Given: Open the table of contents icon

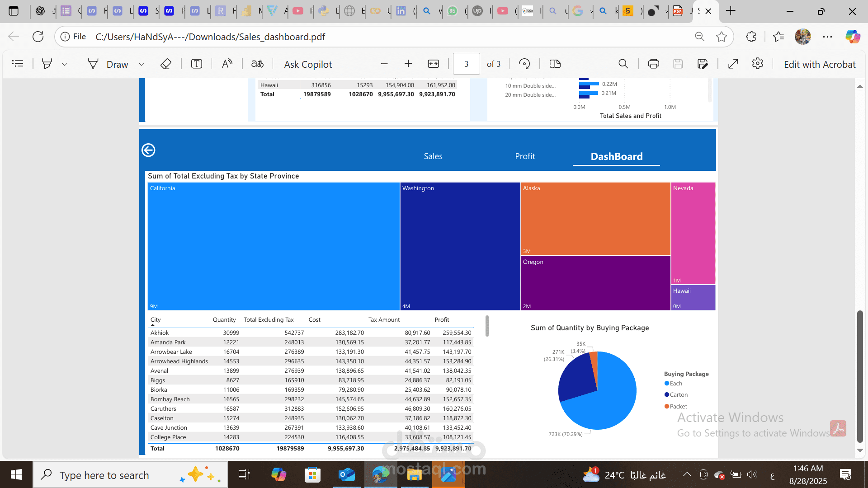Looking at the screenshot, I should pos(18,64).
